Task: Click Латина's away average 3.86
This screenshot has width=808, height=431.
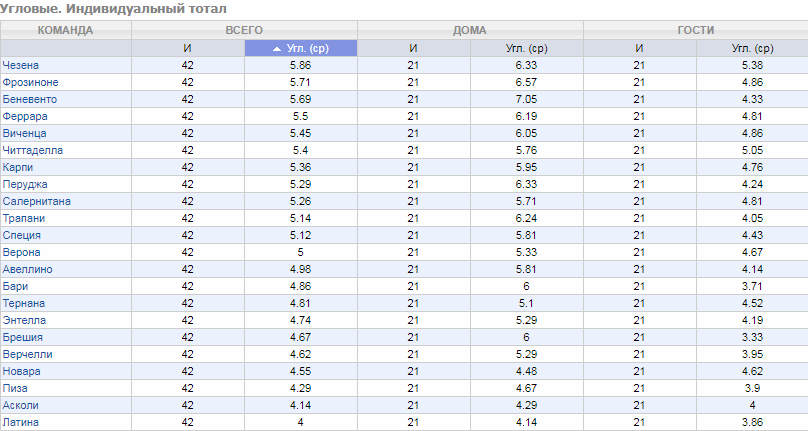Action: pos(752,422)
